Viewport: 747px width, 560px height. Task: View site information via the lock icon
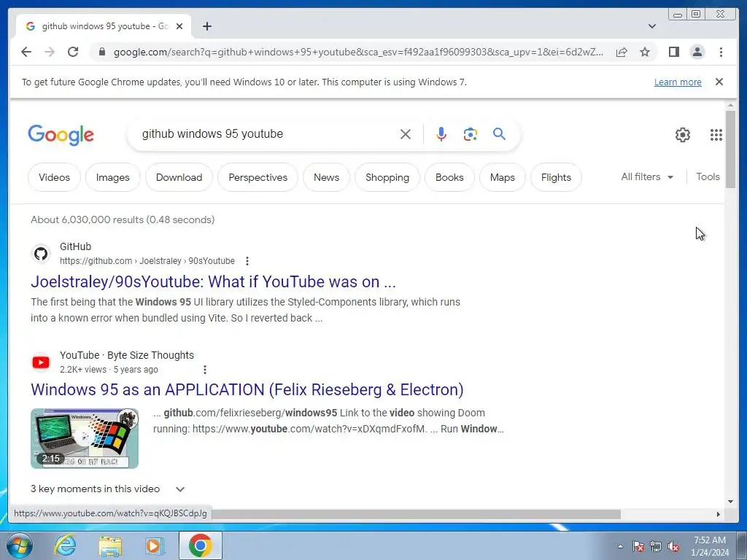click(x=101, y=52)
